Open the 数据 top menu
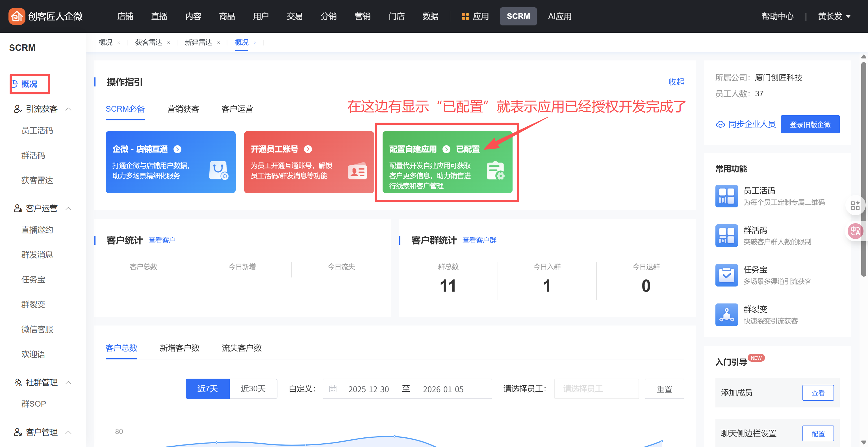 tap(430, 16)
